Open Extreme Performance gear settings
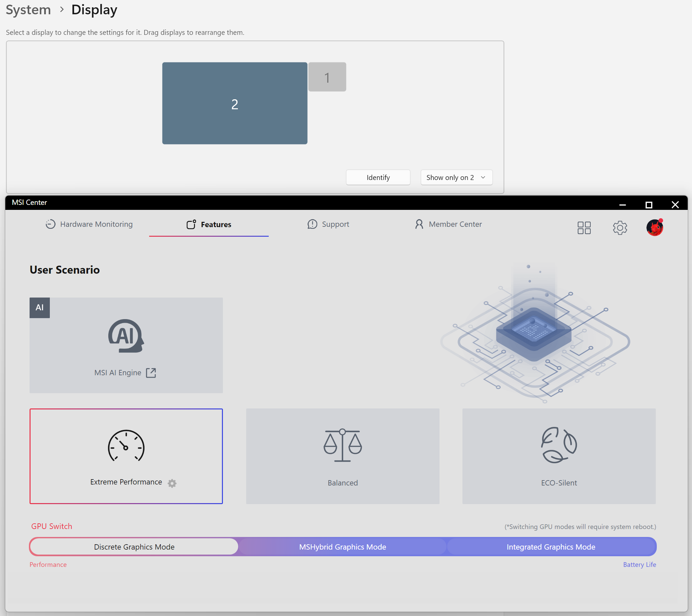The width and height of the screenshot is (692, 616). pos(172,483)
